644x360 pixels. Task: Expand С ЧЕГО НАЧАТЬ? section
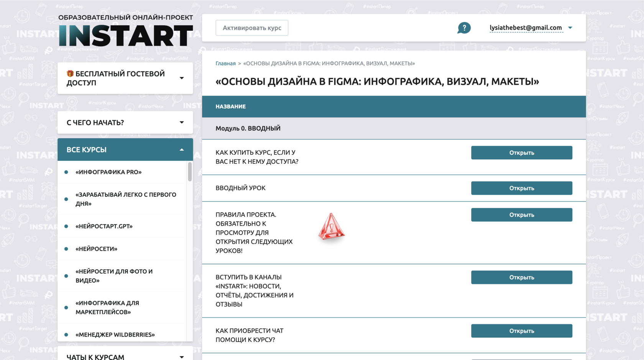125,122
